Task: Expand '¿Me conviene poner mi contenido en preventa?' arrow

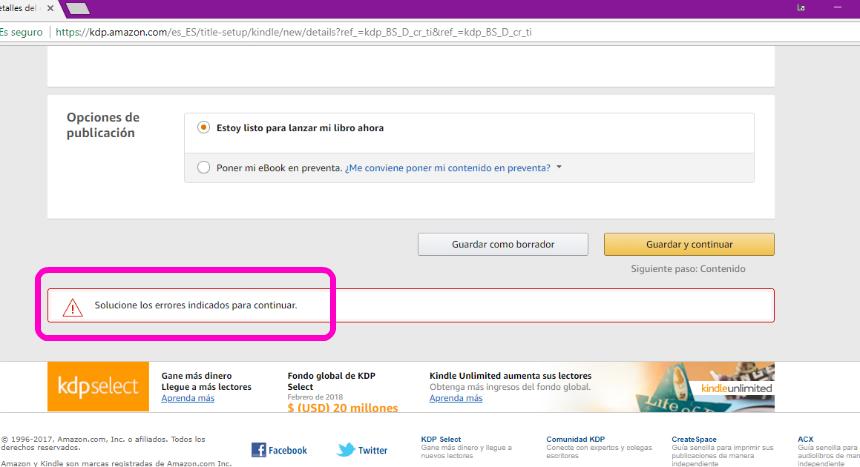Action: point(559,168)
